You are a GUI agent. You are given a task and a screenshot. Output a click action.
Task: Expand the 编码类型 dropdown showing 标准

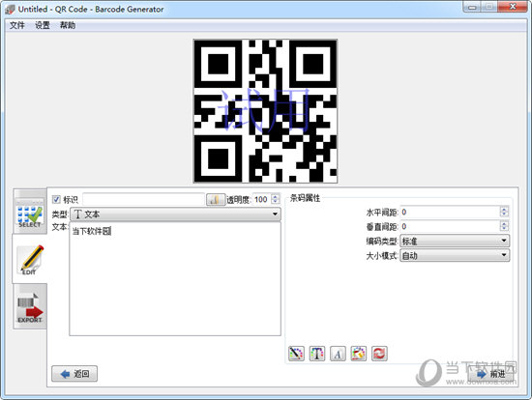coord(455,241)
